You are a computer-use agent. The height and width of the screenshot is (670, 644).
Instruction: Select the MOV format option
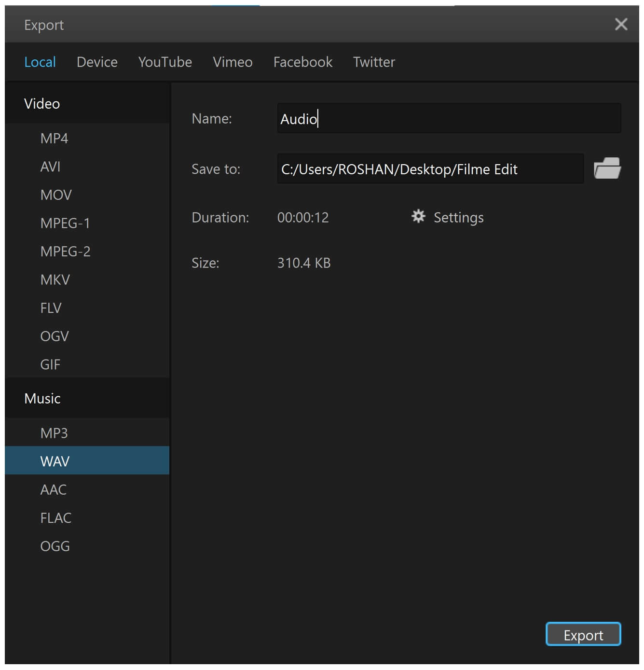point(56,195)
